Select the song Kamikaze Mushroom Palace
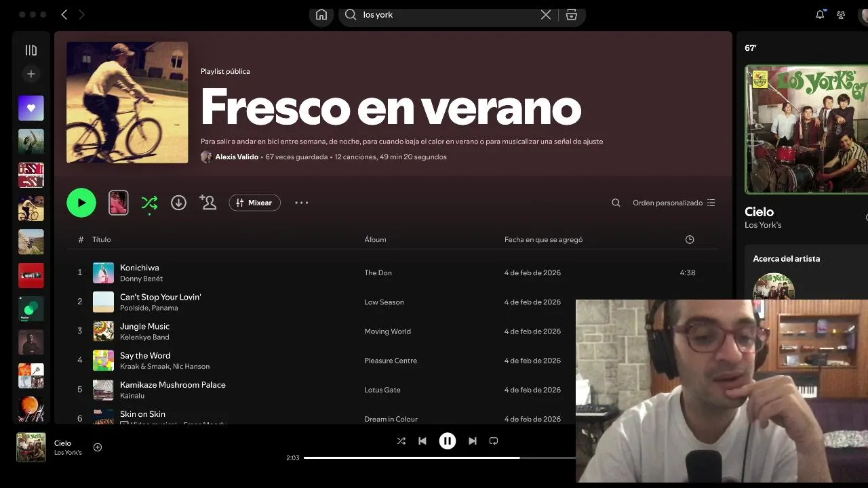Viewport: 868px width, 488px height. [x=173, y=384]
